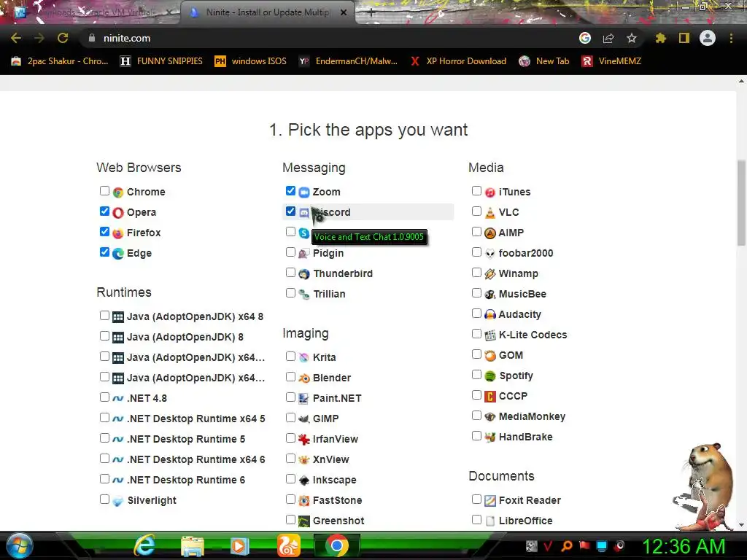
Task: Check the Pidgin checkbox
Action: (290, 252)
